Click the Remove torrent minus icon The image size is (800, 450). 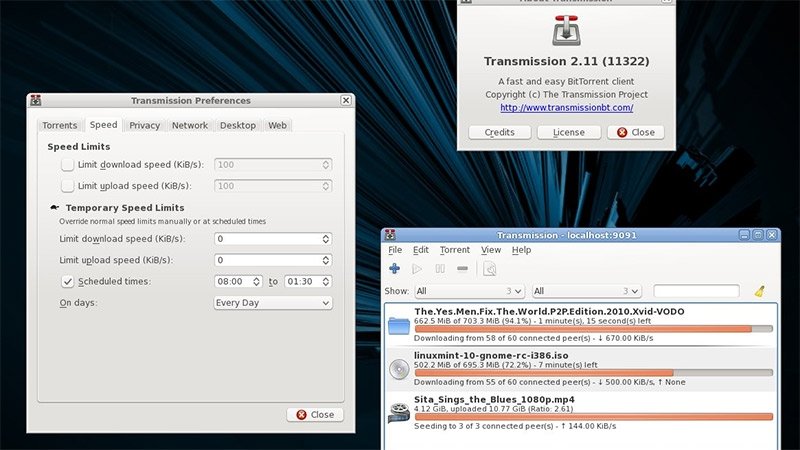[462, 268]
